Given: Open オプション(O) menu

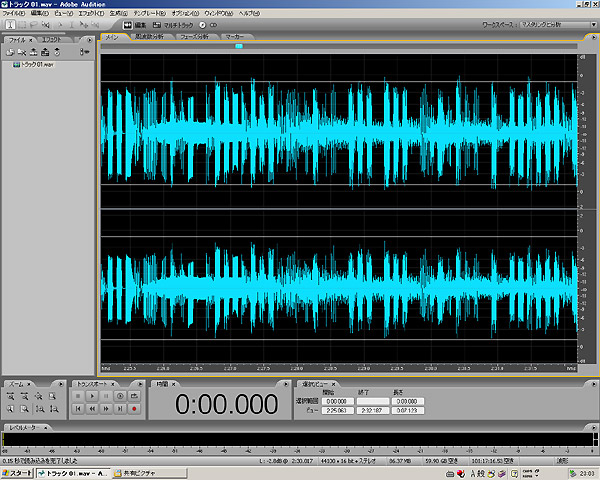Looking at the screenshot, I should (x=185, y=13).
